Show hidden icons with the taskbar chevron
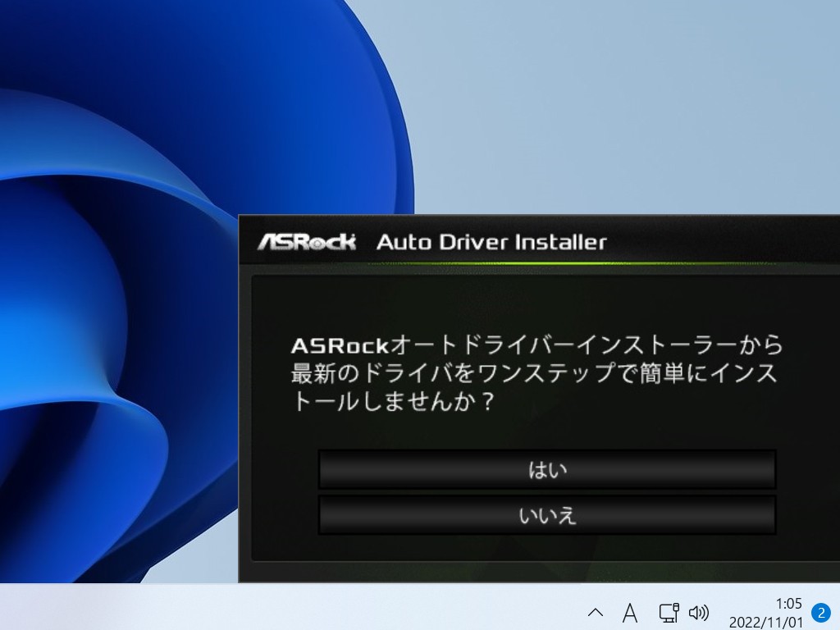This screenshot has height=630, width=840. 596,612
